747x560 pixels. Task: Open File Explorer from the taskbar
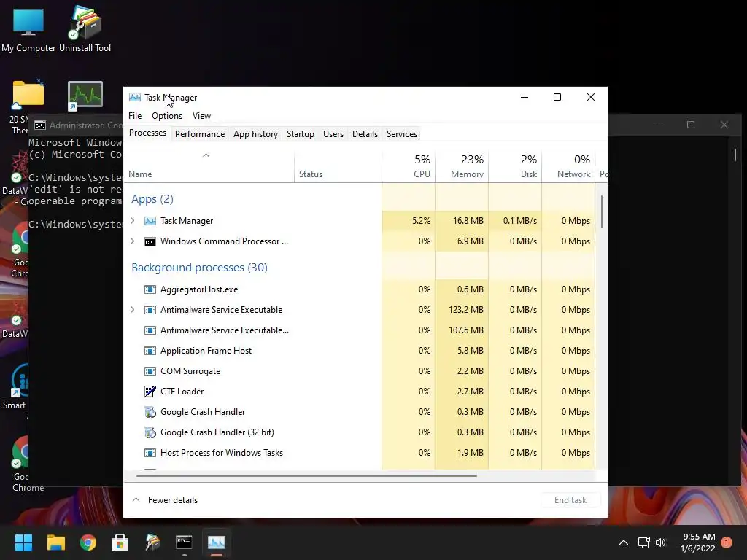(x=55, y=542)
